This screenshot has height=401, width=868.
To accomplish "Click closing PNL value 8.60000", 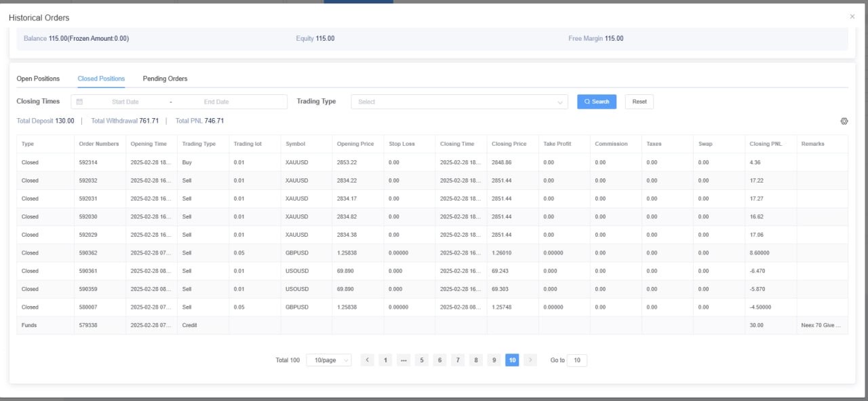I will click(760, 253).
